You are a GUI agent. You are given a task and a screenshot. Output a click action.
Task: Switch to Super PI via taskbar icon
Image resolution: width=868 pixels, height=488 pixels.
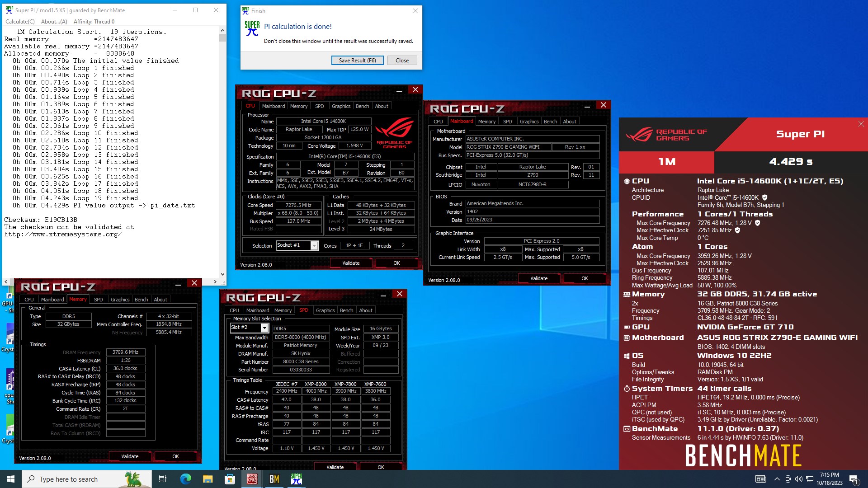coord(297,479)
